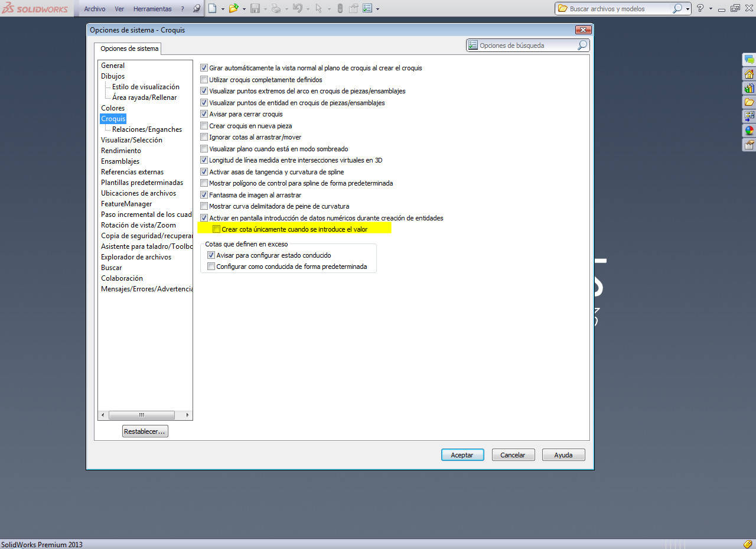Select the Opciones de sistema tab
The width and height of the screenshot is (756, 549).
pos(129,48)
